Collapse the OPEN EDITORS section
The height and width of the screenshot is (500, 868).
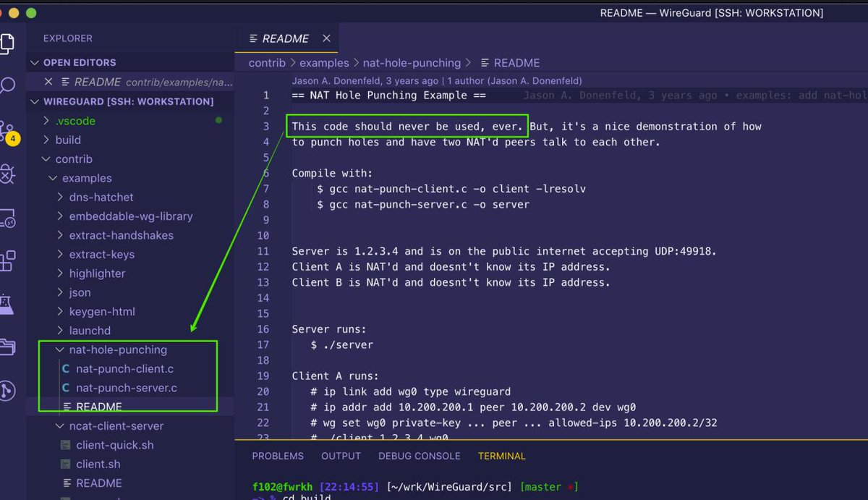[34, 63]
